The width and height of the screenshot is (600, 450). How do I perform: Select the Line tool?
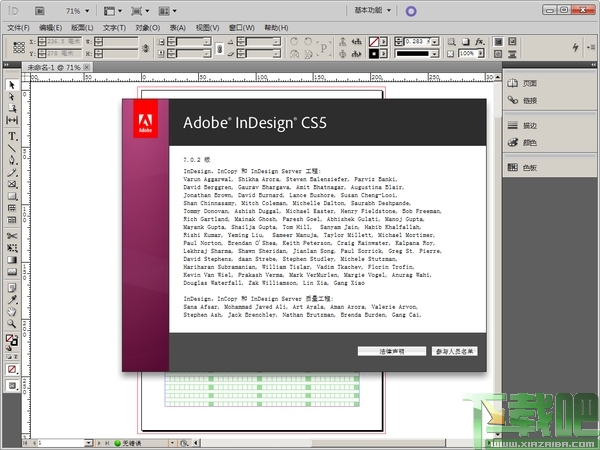coord(11,148)
